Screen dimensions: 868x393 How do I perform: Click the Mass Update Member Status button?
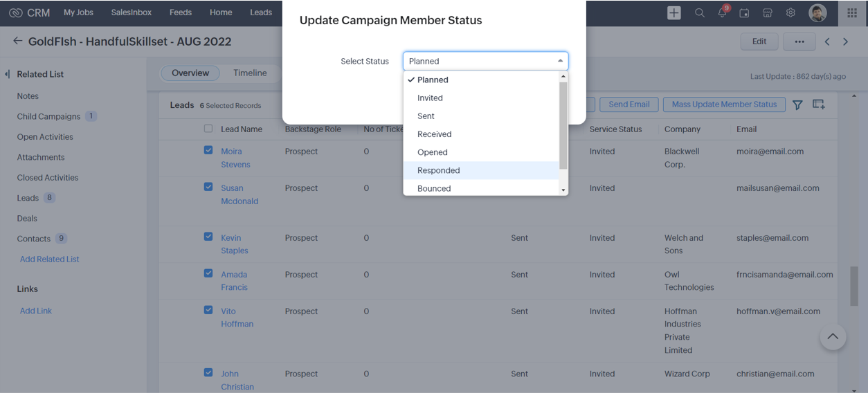pos(724,104)
